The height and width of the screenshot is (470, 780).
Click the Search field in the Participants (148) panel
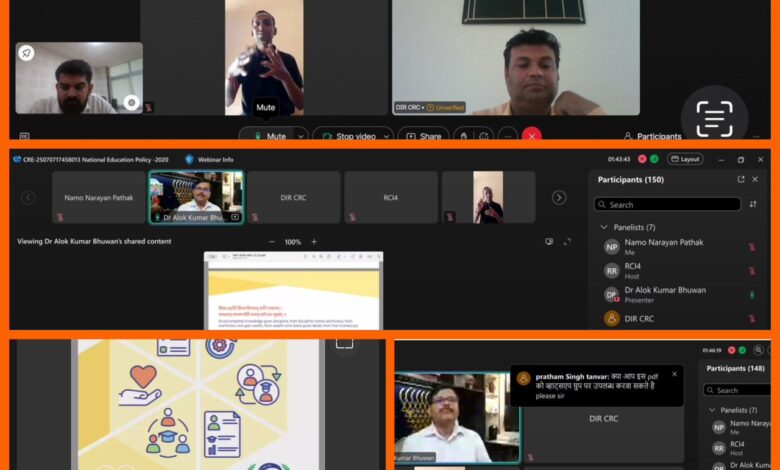click(738, 390)
